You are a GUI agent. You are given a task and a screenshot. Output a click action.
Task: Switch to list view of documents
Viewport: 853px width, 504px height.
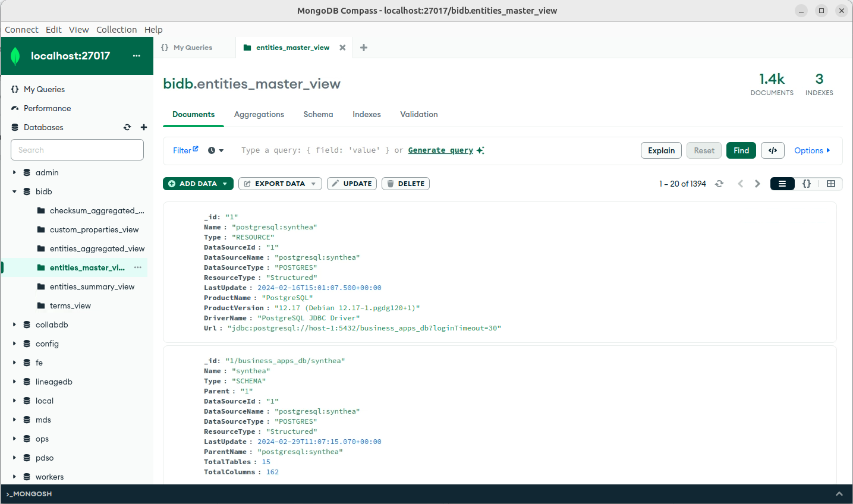782,184
